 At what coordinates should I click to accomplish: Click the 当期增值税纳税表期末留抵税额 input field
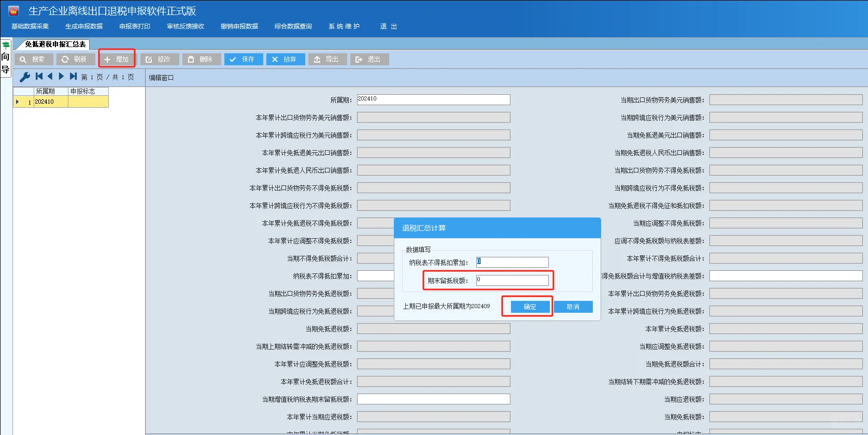click(434, 399)
